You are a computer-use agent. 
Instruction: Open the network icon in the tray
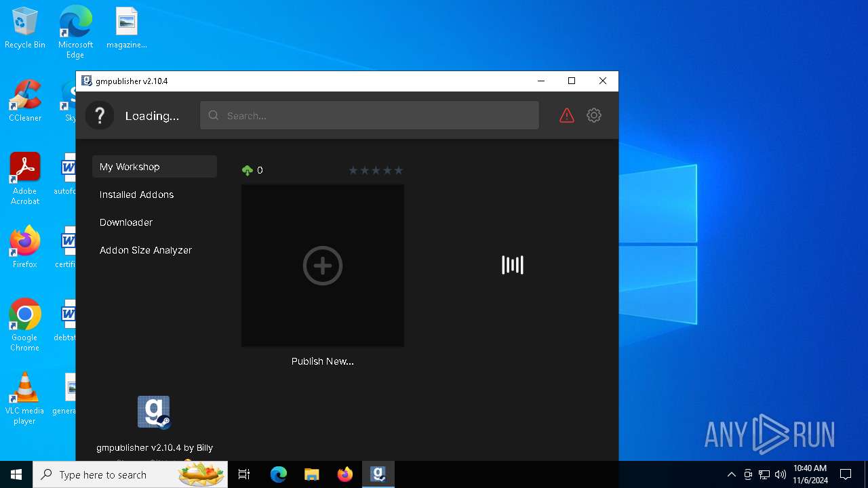[764, 474]
